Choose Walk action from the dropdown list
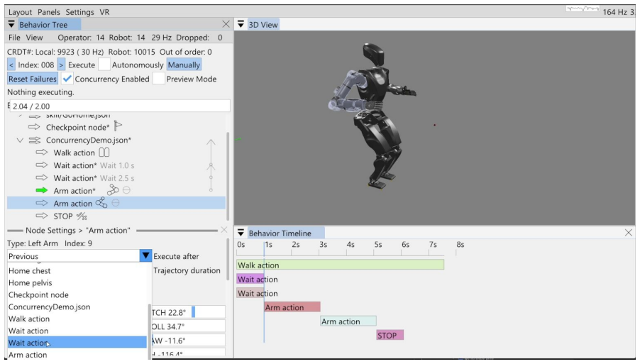Image resolution: width=640 pixels, height=364 pixels. (29, 319)
